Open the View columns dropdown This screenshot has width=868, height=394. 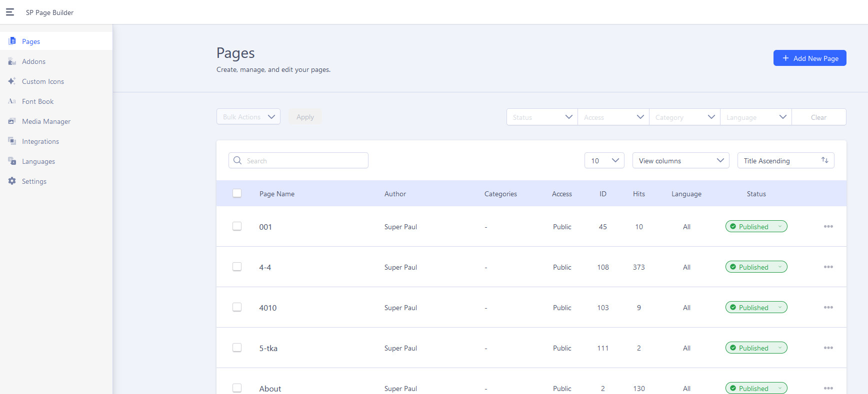(680, 161)
